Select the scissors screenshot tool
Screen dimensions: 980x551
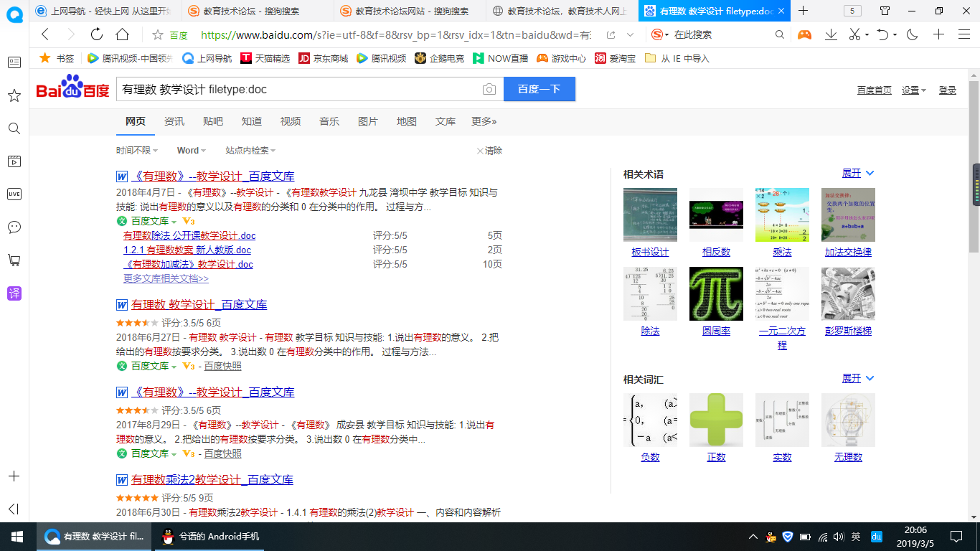pyautogui.click(x=854, y=34)
